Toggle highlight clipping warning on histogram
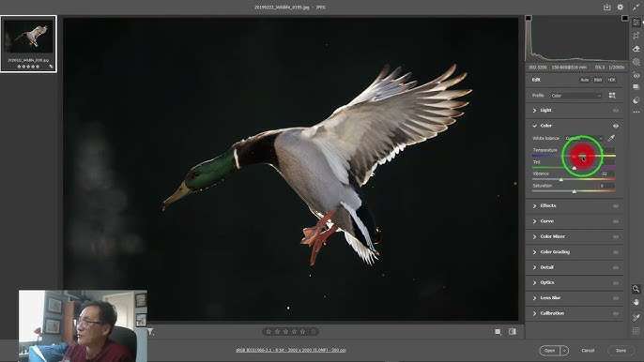Image resolution: width=644 pixels, height=362 pixels. point(624,19)
